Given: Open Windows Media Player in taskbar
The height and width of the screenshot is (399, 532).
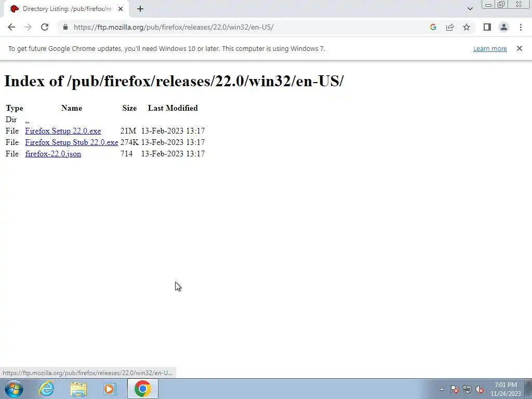Looking at the screenshot, I should coord(110,389).
